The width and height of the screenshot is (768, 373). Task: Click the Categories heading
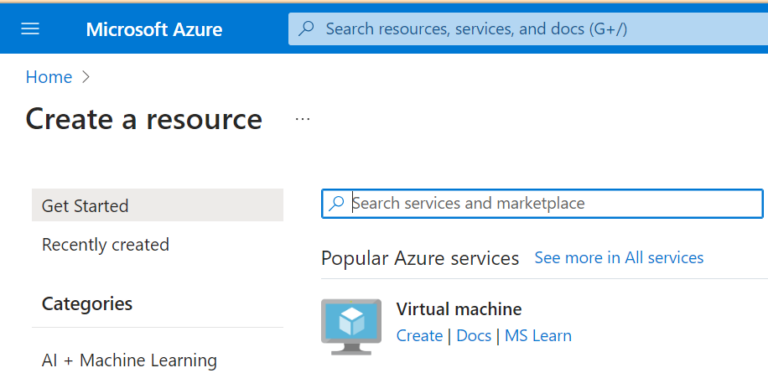[87, 303]
